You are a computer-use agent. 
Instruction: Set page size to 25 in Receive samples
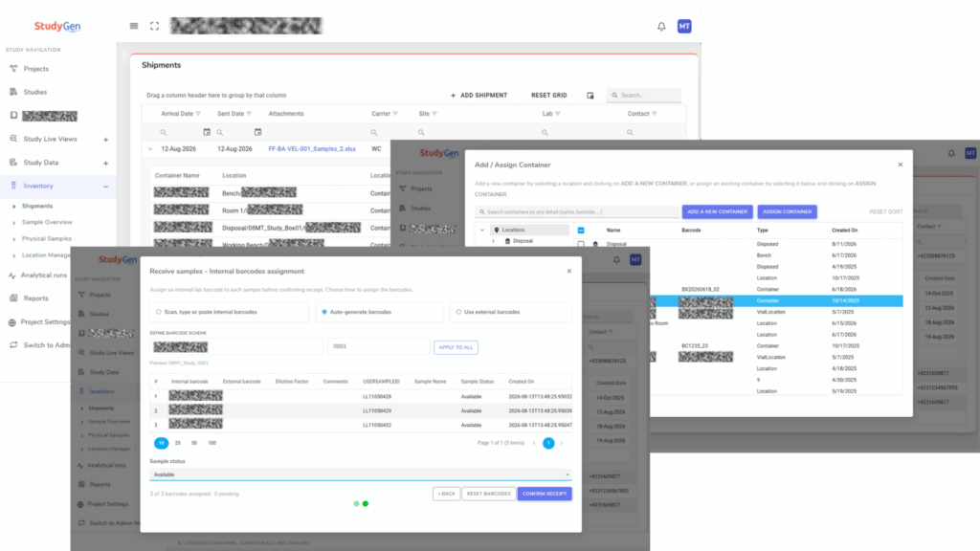pyautogui.click(x=177, y=443)
